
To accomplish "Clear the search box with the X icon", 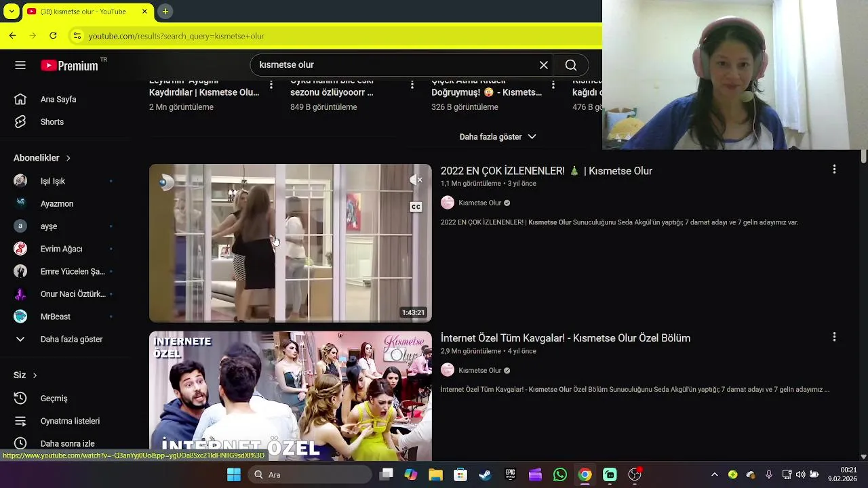I will [x=544, y=65].
